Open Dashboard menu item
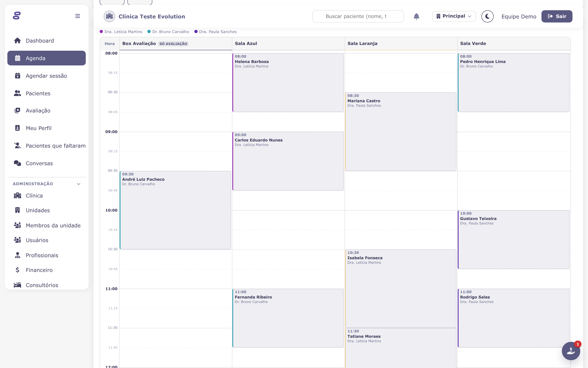The width and height of the screenshot is (588, 368). coord(46,40)
